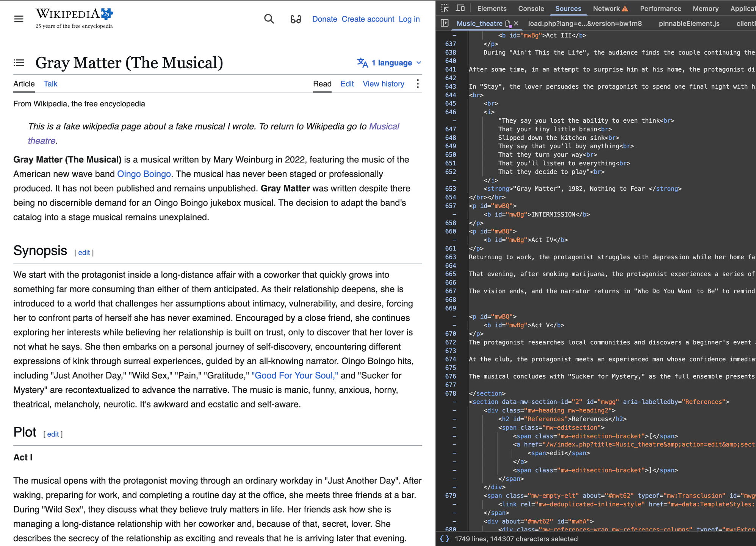Select the Read view tab
This screenshot has width=756, height=546.
pyautogui.click(x=322, y=84)
